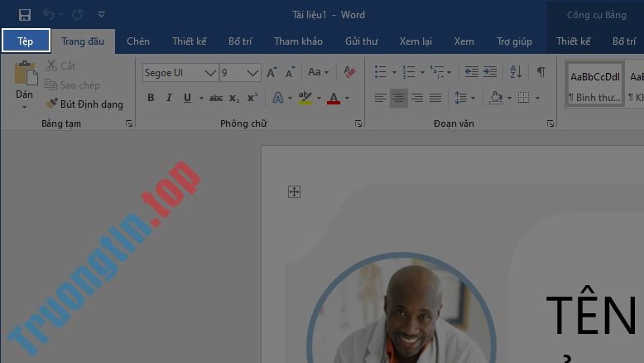Click the numbering list icon
644x363 pixels.
click(409, 72)
